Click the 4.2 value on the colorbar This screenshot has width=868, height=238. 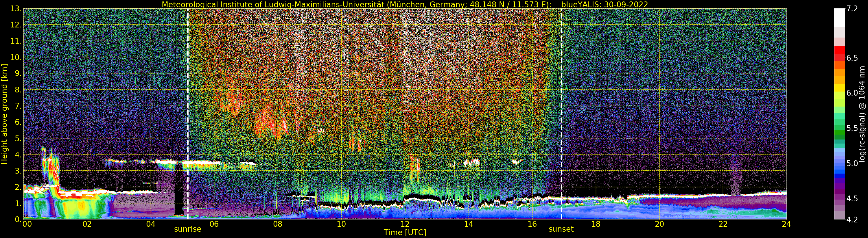(852, 220)
